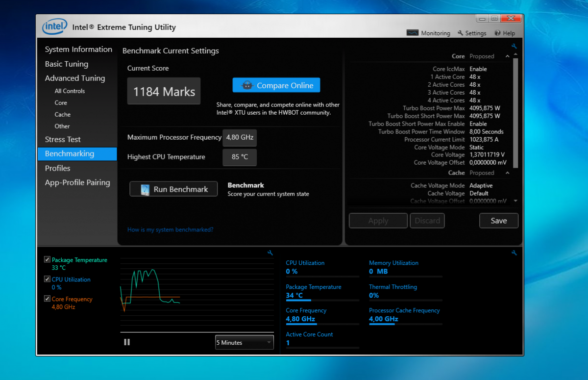Open the Stress Test page

pyautogui.click(x=63, y=140)
